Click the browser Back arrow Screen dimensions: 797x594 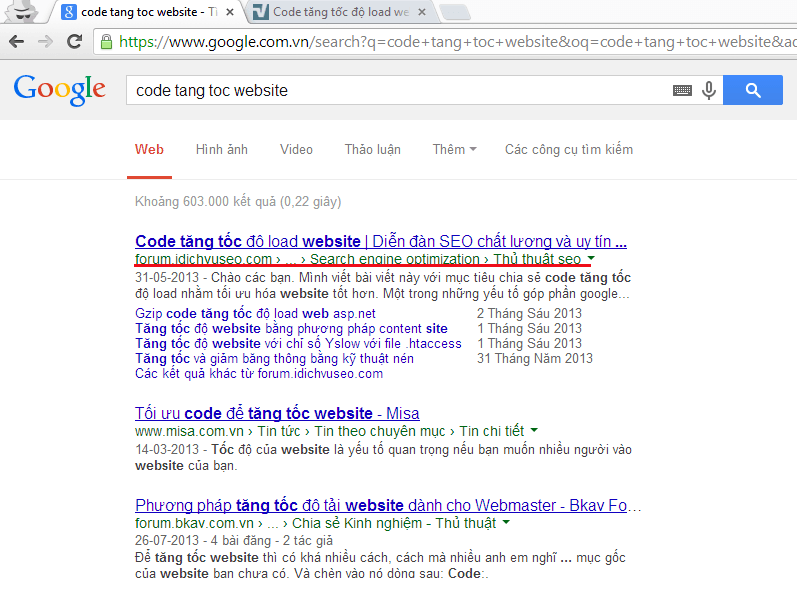pos(17,42)
